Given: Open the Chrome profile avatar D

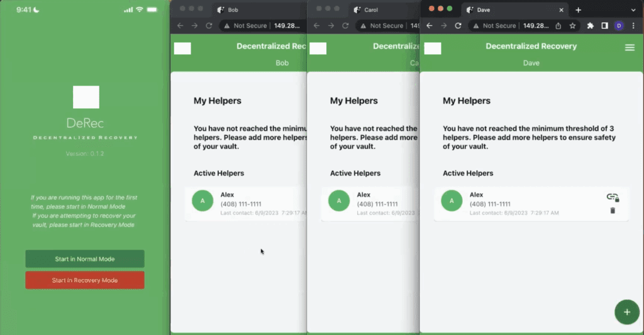Looking at the screenshot, I should [x=619, y=26].
